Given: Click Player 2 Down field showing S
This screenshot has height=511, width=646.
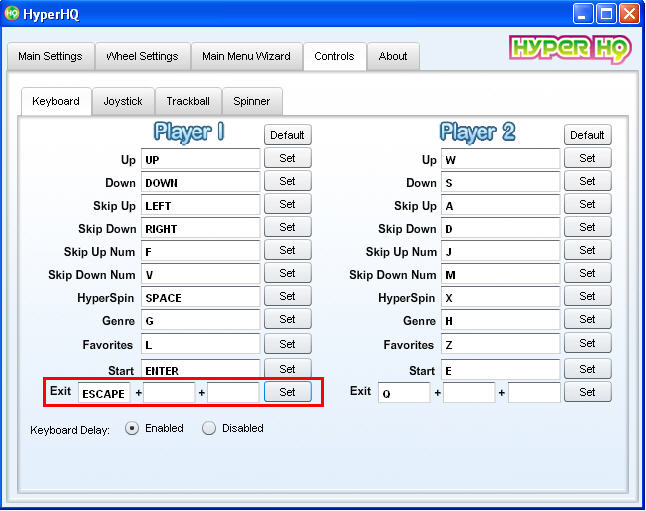Looking at the screenshot, I should (x=501, y=182).
